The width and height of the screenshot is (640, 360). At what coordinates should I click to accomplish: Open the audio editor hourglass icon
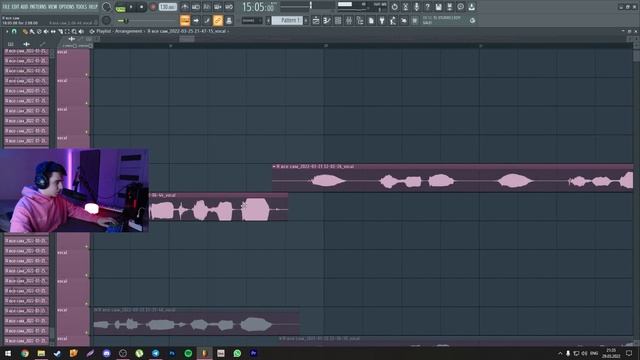405,7
